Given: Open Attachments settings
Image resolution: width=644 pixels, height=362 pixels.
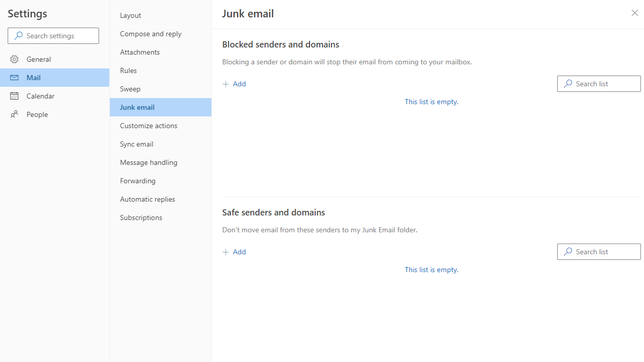Looking at the screenshot, I should (160, 52).
